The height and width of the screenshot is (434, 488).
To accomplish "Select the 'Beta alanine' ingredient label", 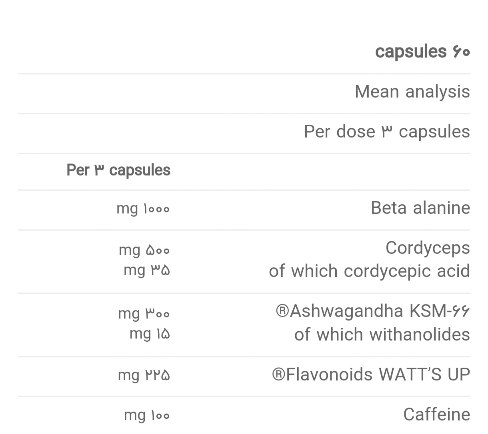I will click(420, 208).
